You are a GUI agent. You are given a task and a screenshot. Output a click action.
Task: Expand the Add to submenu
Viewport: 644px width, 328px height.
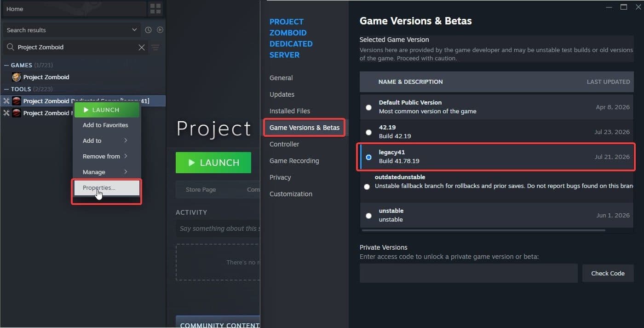click(x=106, y=141)
